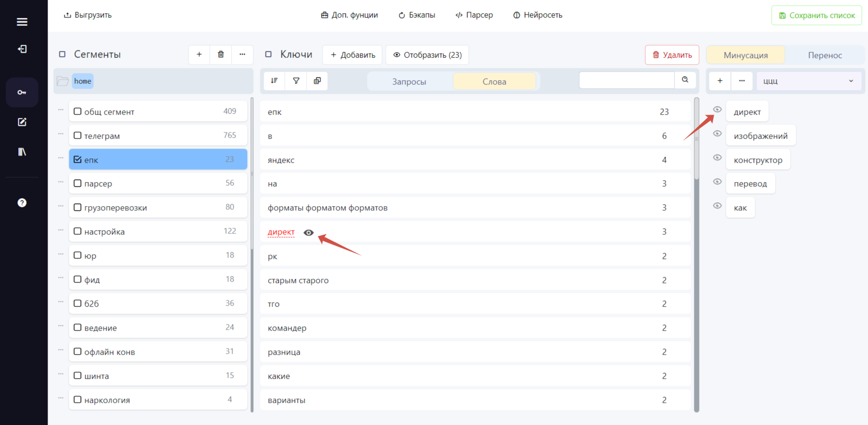Open the library books sidebar icon
Viewport: 868px width, 425px height.
coord(22,152)
